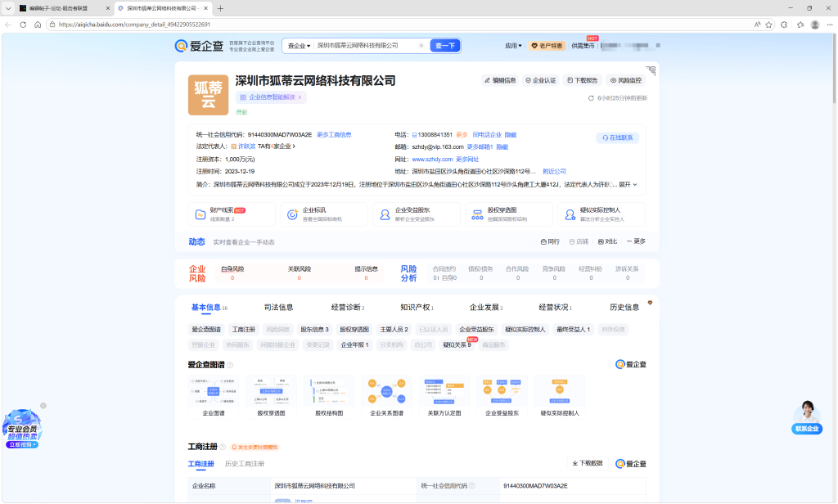Click the browser back arrow
The image size is (838, 504).
tap(8, 25)
